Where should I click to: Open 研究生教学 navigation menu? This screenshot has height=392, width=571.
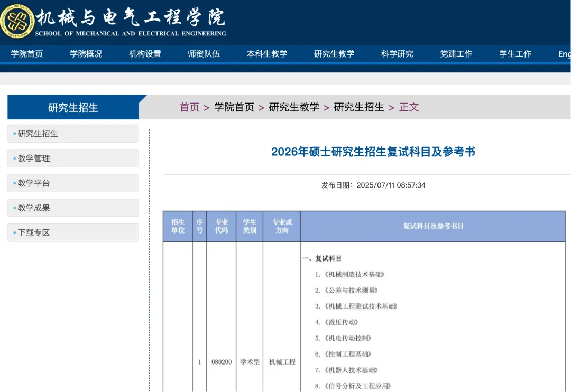point(334,54)
